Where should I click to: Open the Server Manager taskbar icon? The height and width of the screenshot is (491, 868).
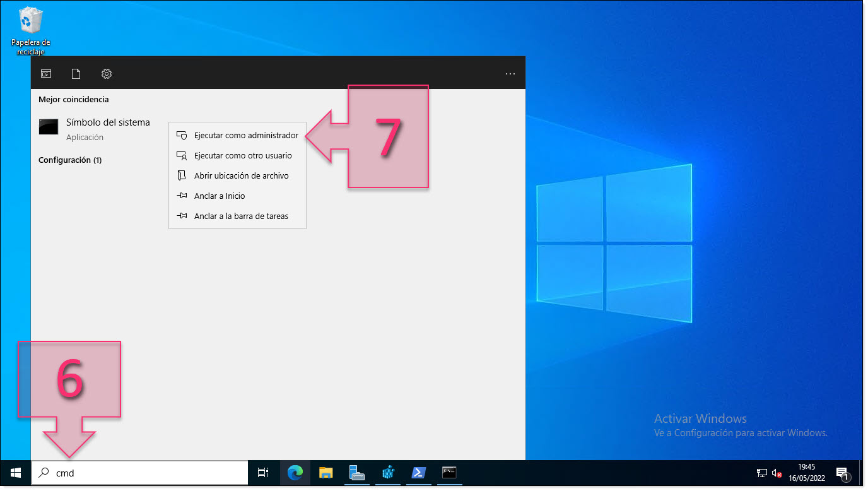(x=356, y=473)
